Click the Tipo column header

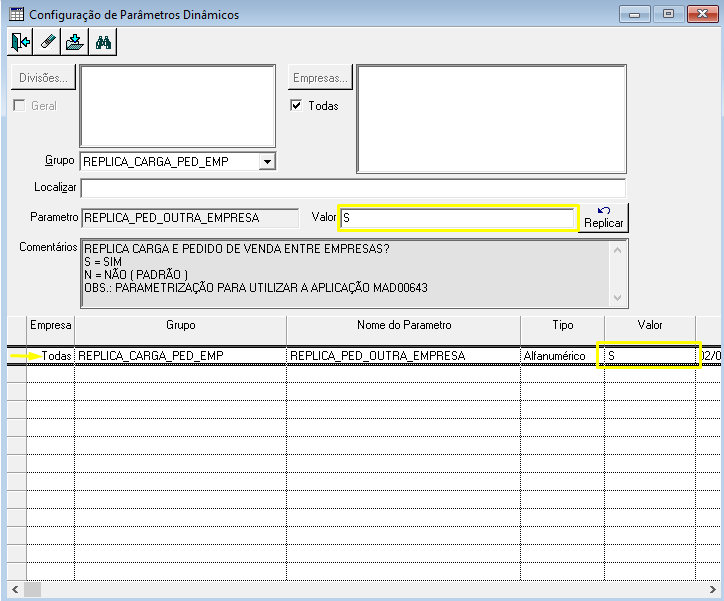pyautogui.click(x=562, y=325)
